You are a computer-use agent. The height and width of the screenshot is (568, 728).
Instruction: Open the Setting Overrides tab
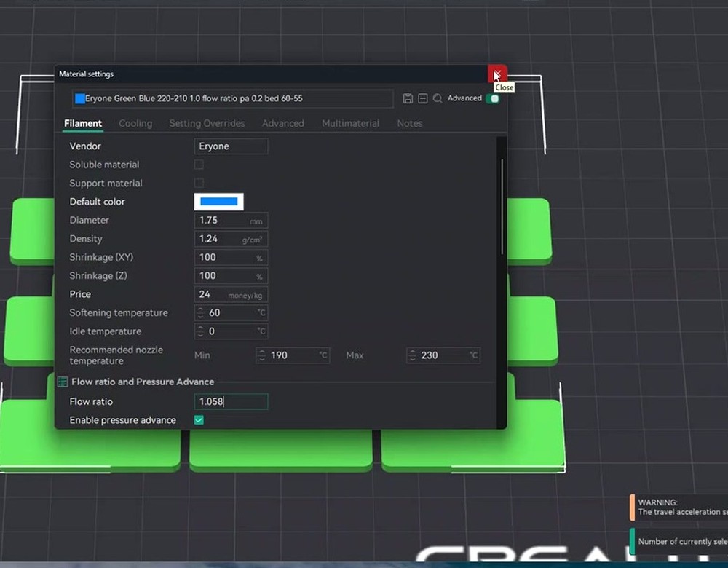pos(207,124)
